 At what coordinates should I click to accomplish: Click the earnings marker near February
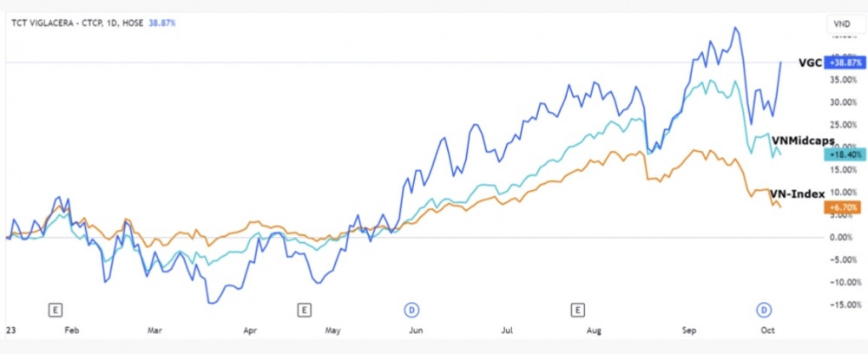point(55,308)
